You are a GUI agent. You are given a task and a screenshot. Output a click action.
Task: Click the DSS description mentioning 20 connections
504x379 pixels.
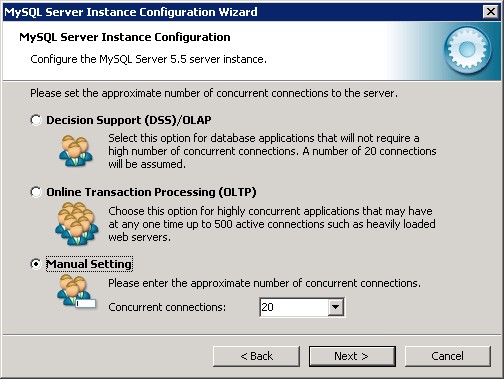coord(272,151)
